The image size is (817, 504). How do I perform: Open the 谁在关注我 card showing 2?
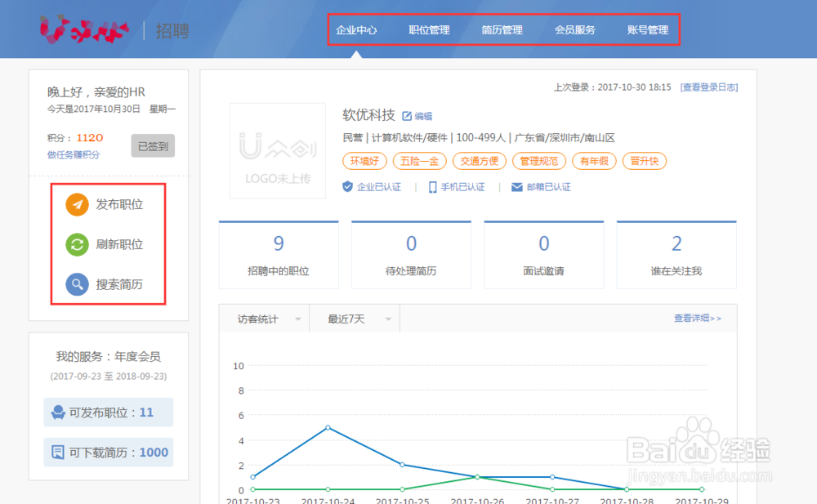(x=676, y=255)
